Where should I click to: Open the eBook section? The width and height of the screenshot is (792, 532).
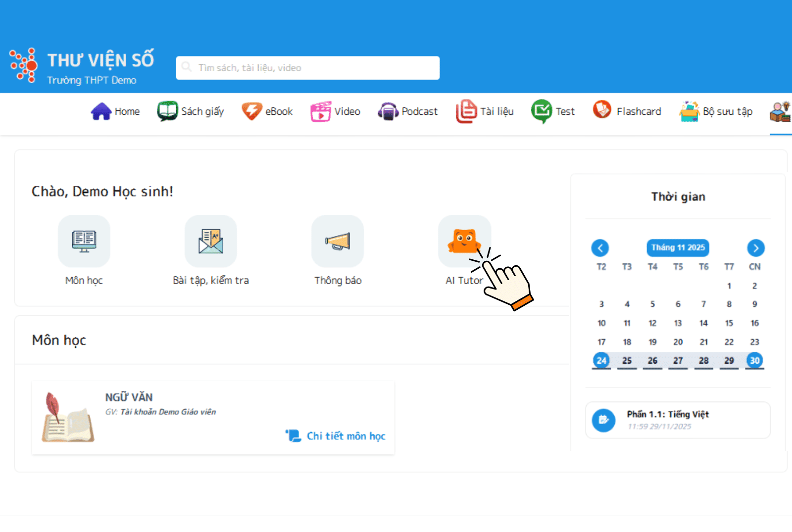coord(267,112)
